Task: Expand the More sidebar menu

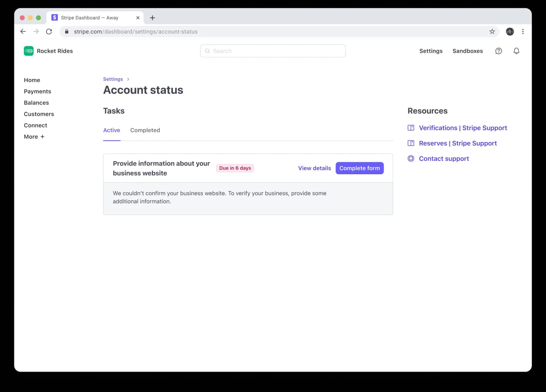Action: [34, 137]
